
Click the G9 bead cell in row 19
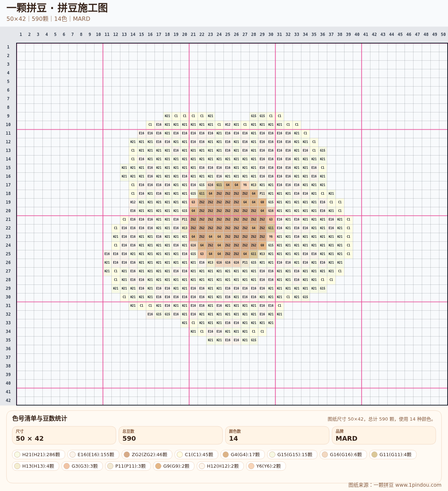[262, 202]
